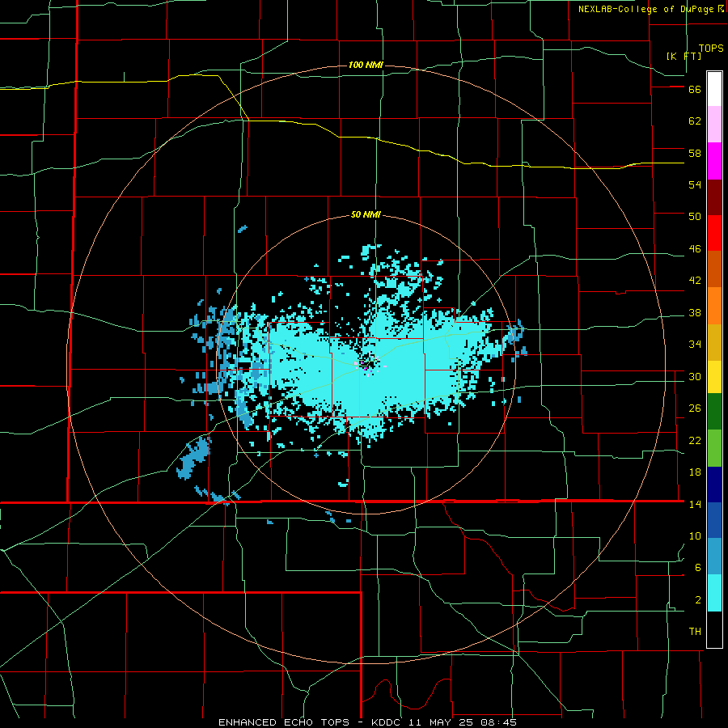Click the "62" legend value
The height and width of the screenshot is (728, 728).
click(x=695, y=121)
